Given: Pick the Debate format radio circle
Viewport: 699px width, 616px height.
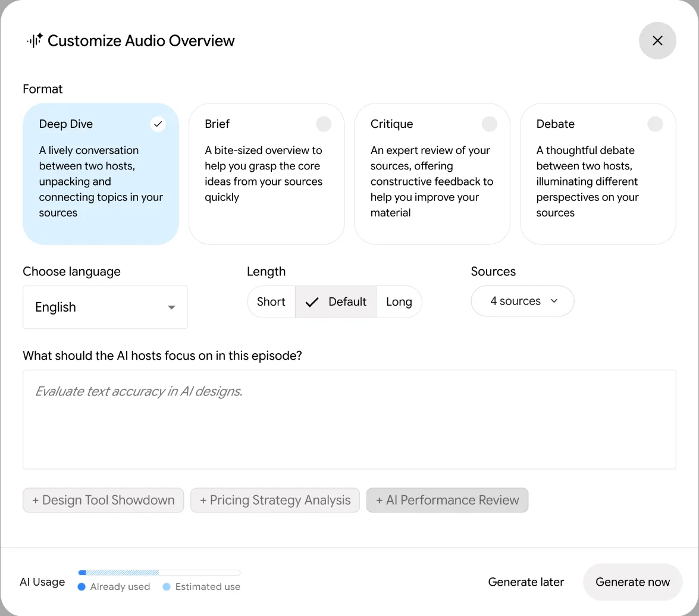Looking at the screenshot, I should point(655,124).
